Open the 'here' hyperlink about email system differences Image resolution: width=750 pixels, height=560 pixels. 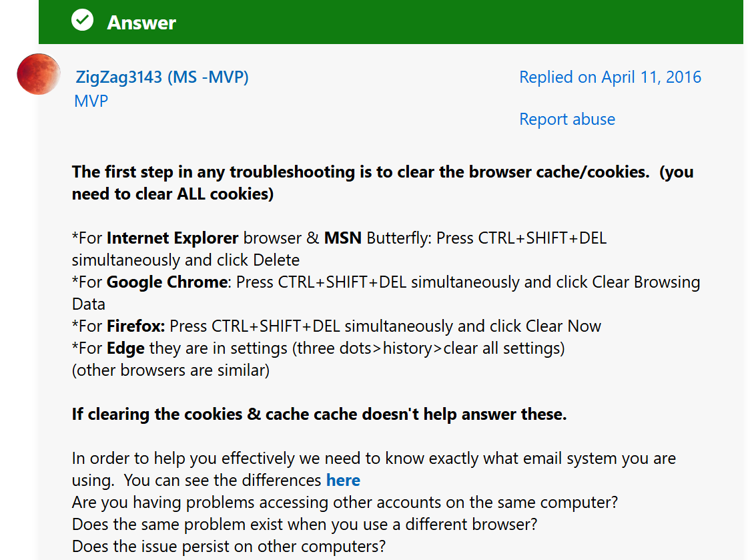point(343,480)
